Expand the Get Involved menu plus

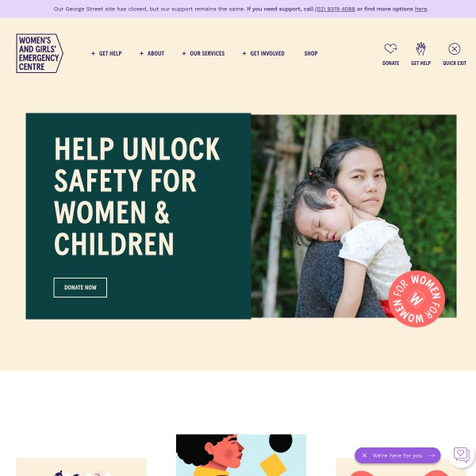[244, 53]
